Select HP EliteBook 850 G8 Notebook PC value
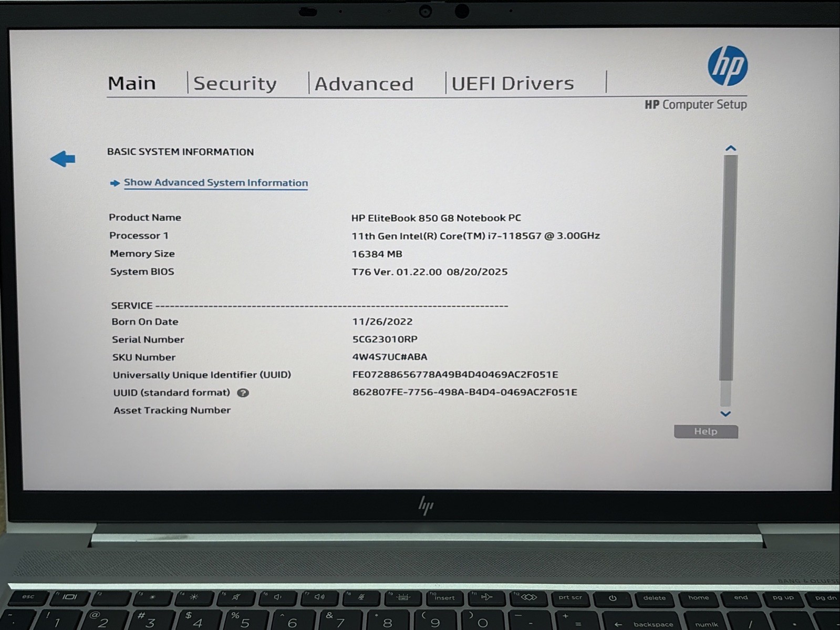The image size is (840, 630). (x=436, y=218)
